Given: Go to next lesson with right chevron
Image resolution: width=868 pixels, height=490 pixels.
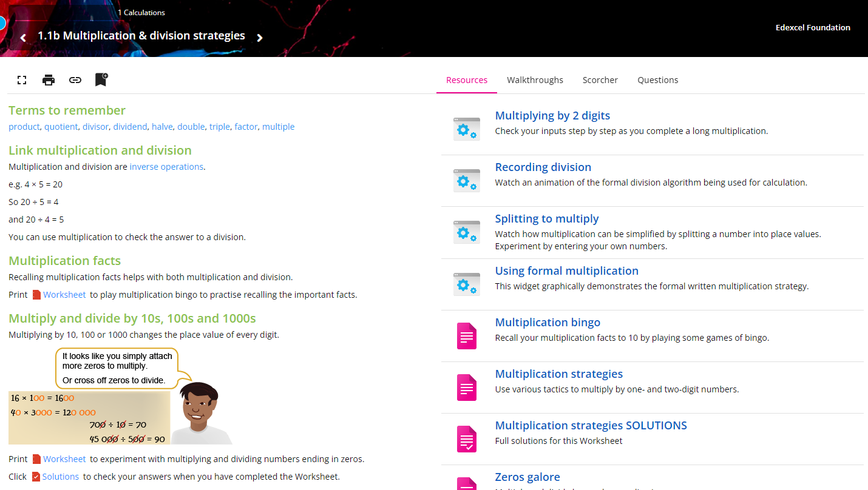Looking at the screenshot, I should click(x=260, y=38).
